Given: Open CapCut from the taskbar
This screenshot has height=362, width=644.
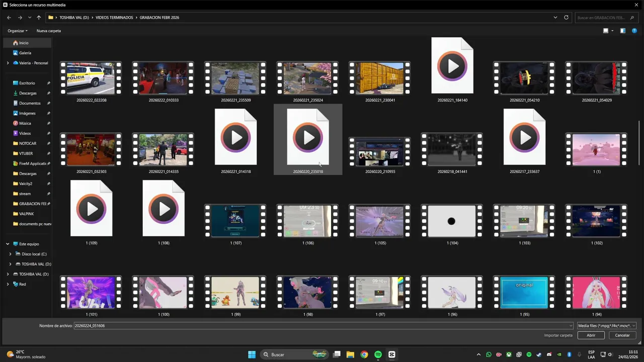Looking at the screenshot, I should point(392,354).
